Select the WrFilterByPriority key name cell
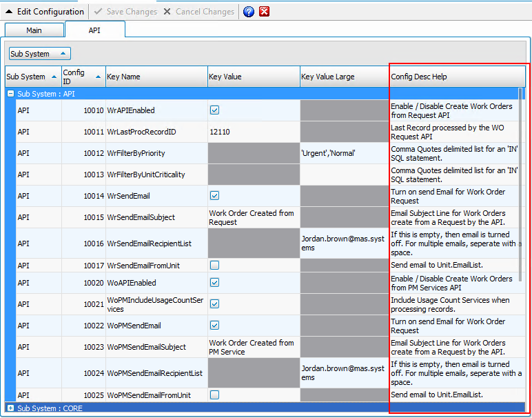Viewport: 532px width, 418px height. pos(156,153)
